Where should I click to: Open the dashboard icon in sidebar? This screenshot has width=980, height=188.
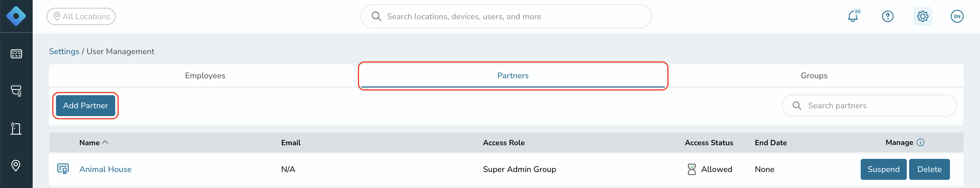[x=16, y=54]
